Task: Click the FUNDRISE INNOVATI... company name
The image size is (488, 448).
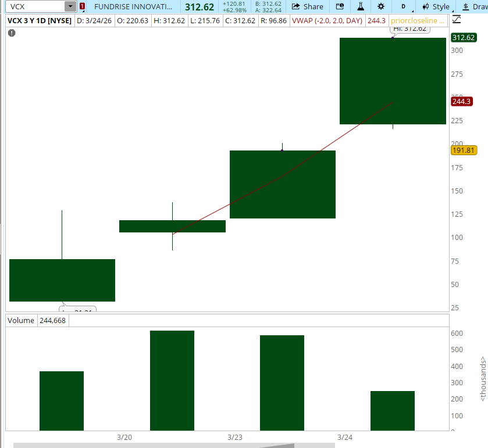Action: coord(133,6)
